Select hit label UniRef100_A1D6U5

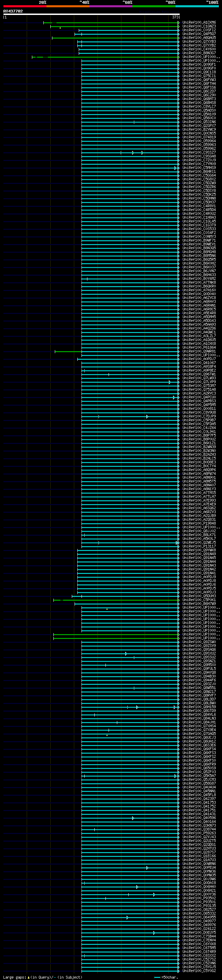click(199, 340)
